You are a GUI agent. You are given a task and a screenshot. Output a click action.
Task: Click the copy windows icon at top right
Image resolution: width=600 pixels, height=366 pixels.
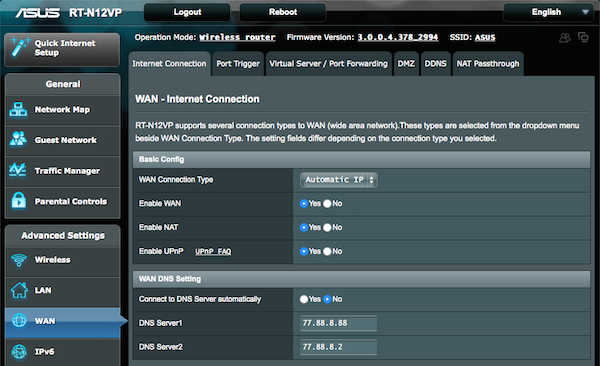coord(583,37)
